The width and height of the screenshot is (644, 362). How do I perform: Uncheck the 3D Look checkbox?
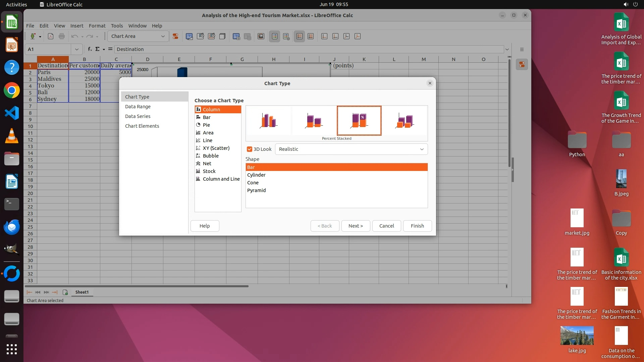[250, 149]
